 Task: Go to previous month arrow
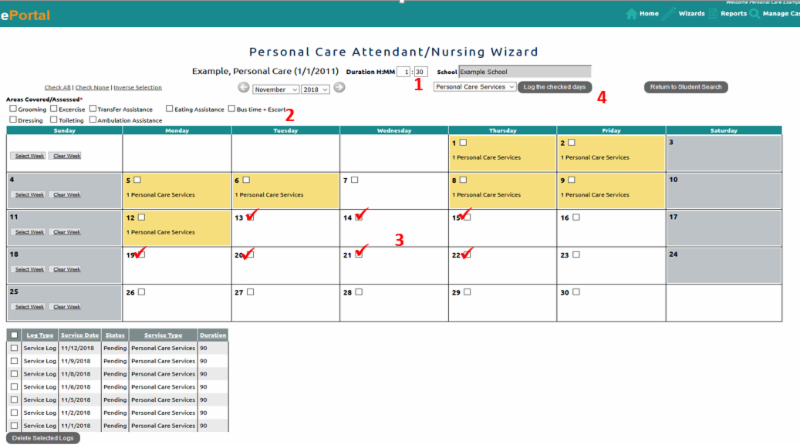point(243,88)
